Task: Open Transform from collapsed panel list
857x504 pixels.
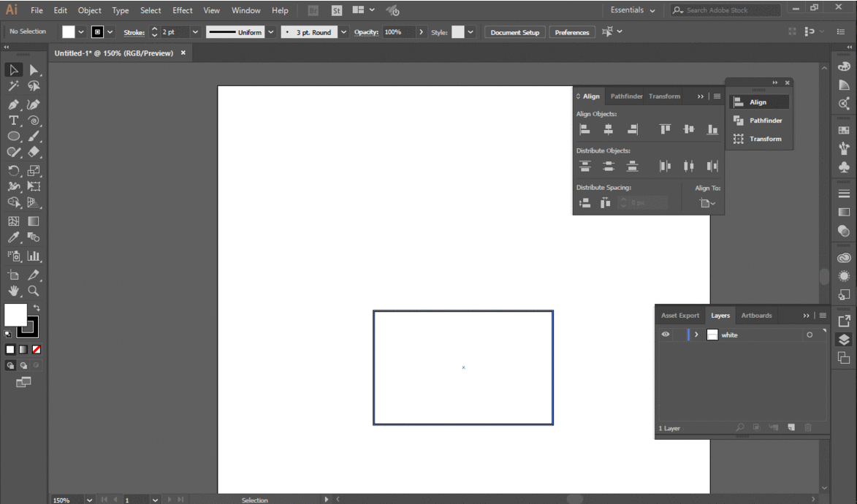Action: (758, 139)
